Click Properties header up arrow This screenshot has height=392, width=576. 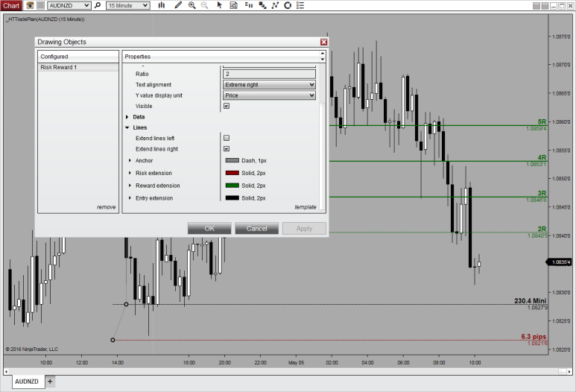(x=323, y=54)
